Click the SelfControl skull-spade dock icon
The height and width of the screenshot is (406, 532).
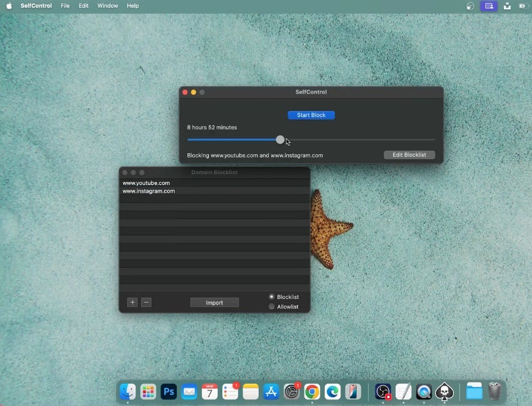point(444,392)
